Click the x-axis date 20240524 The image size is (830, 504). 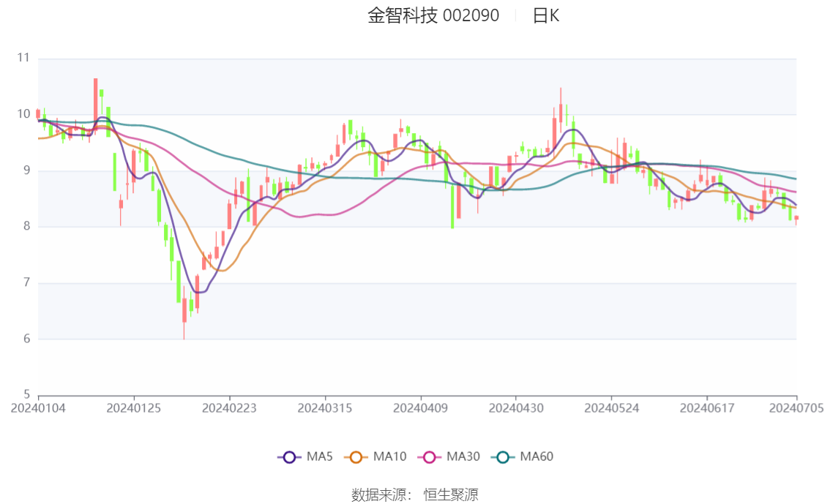pos(611,408)
